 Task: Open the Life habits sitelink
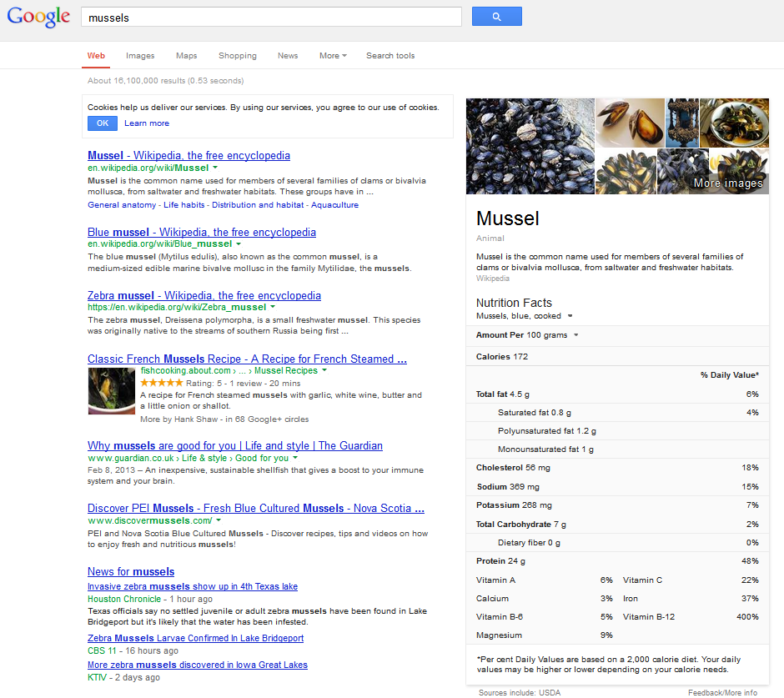pos(184,205)
